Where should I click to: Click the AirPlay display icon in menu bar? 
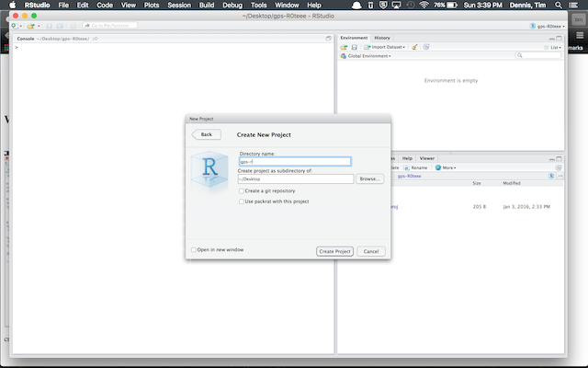(396, 5)
